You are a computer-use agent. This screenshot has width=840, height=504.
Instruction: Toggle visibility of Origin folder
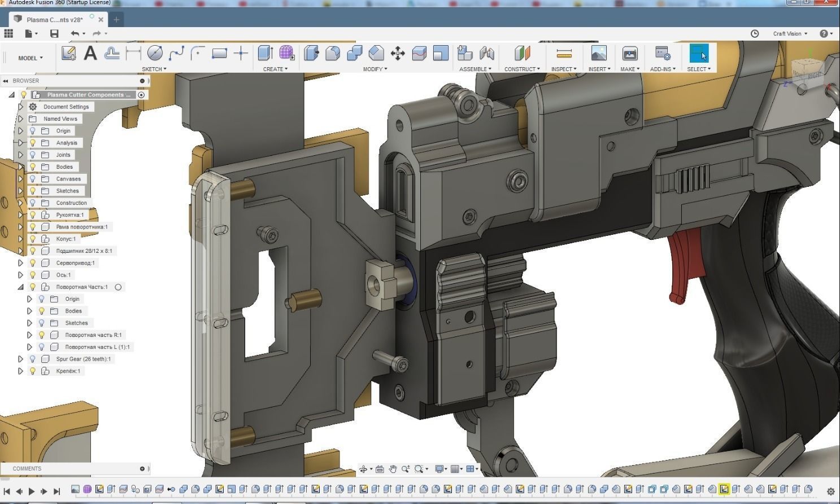33,131
